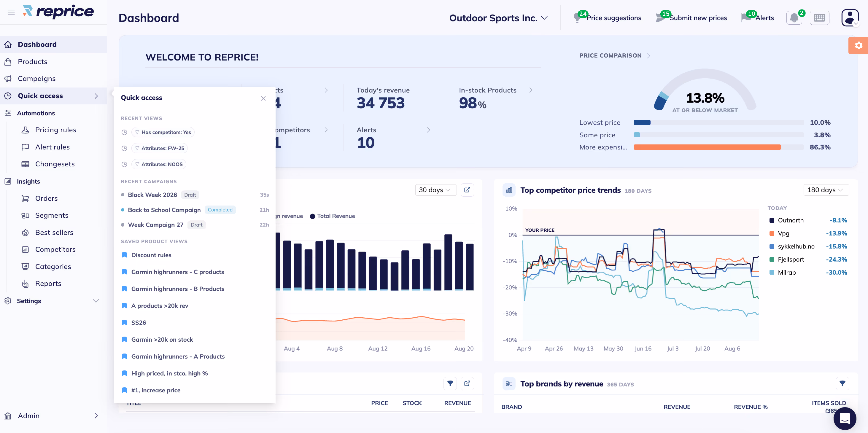Click the price trends chart icon
The width and height of the screenshot is (868, 433).
point(509,190)
